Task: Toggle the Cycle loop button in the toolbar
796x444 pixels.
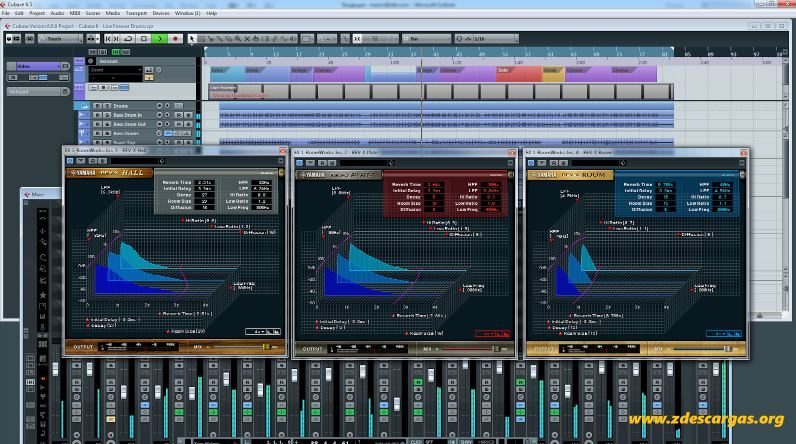Action: (x=128, y=39)
